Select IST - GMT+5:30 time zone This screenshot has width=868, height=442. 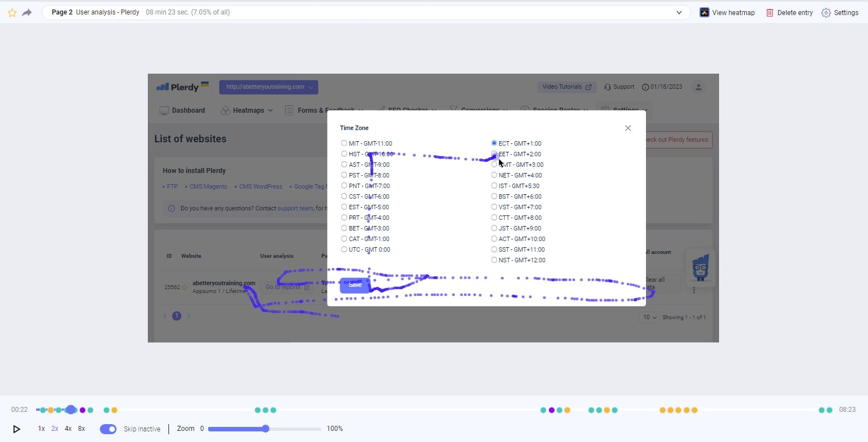[494, 185]
